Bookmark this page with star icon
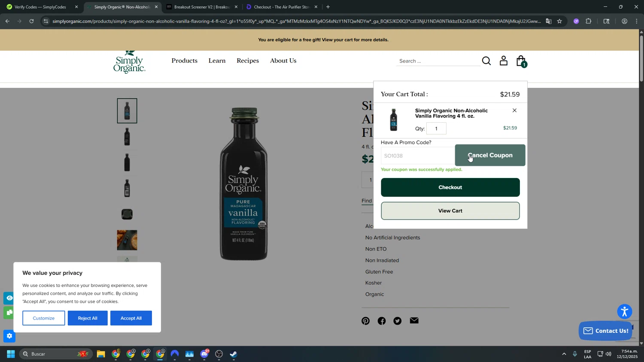The image size is (644, 362). click(559, 21)
